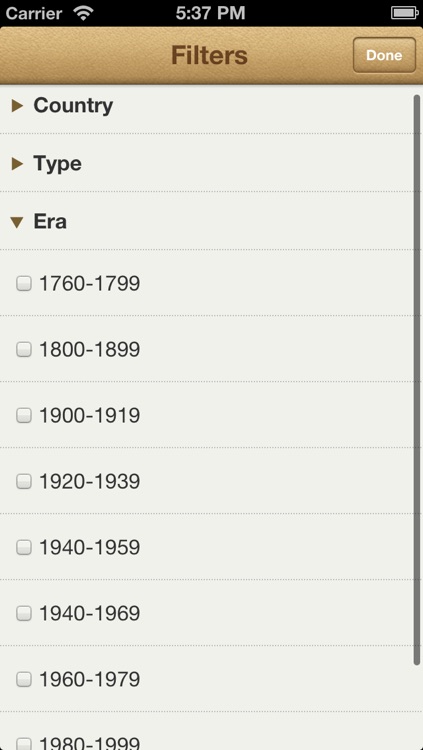The width and height of the screenshot is (423, 750).
Task: Tick the 1920-1939 checkbox
Action: (x=24, y=482)
